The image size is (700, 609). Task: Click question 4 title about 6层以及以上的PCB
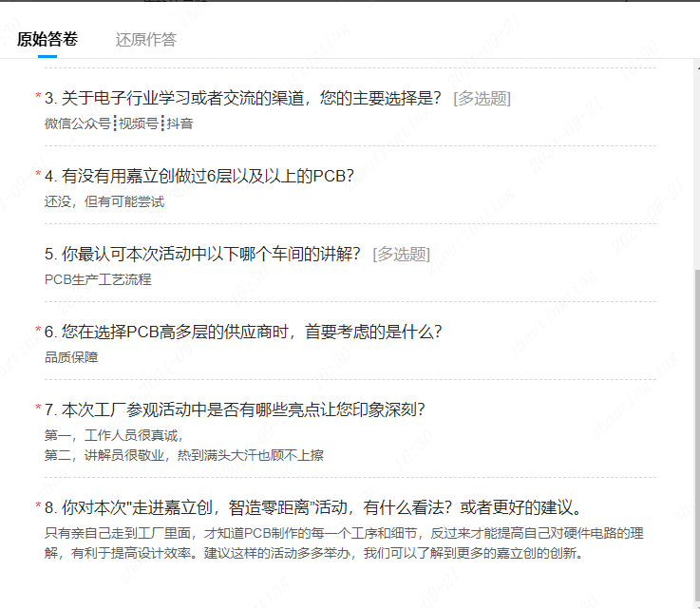(199, 176)
